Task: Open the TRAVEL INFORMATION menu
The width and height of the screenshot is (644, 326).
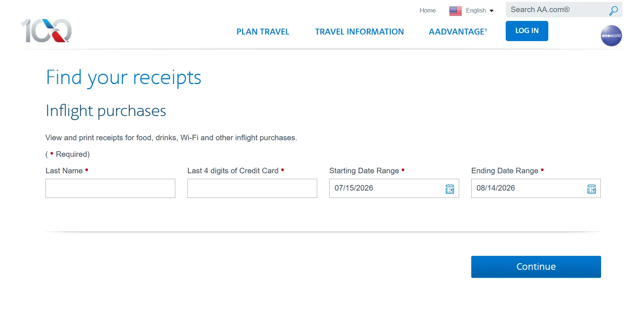Action: coord(359,32)
